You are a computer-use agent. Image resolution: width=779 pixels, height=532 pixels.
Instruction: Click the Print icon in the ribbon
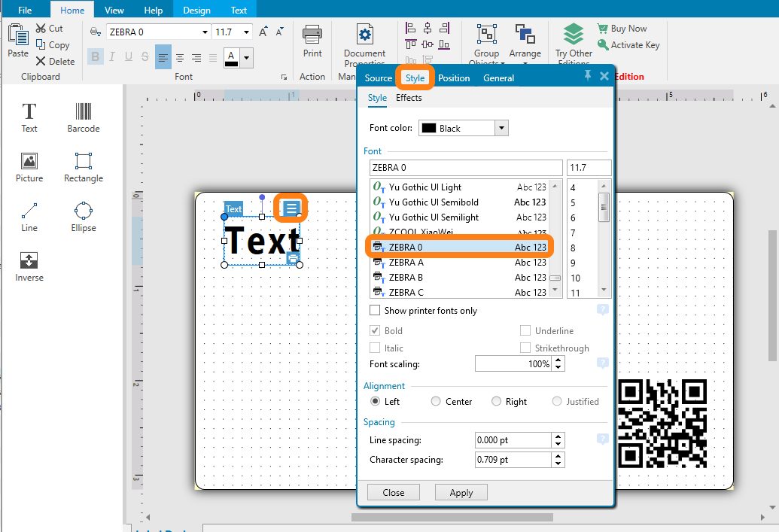point(312,41)
